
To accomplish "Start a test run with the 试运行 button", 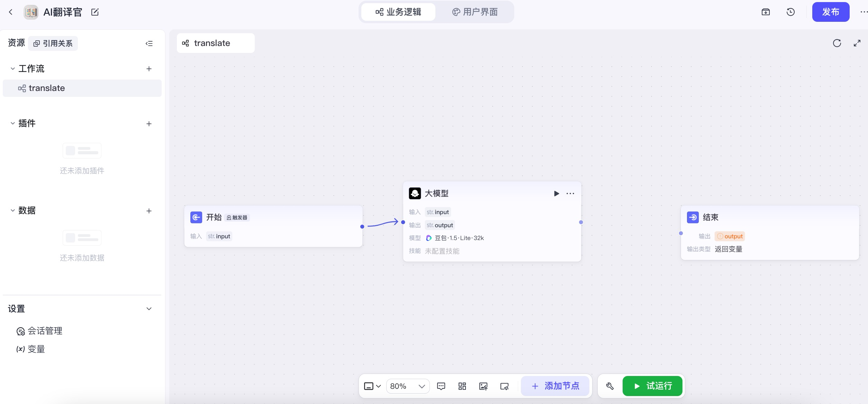I will click(x=652, y=386).
